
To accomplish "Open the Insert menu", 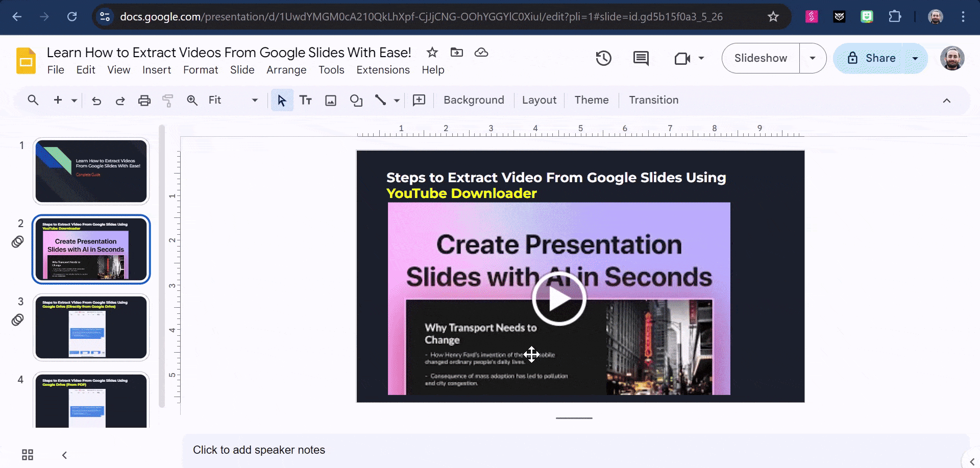I will (x=156, y=70).
